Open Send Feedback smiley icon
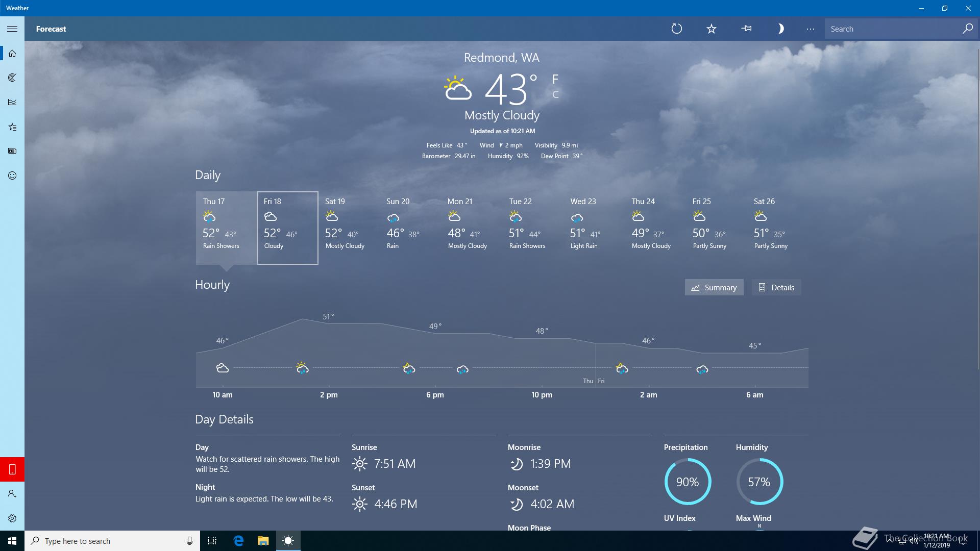The height and width of the screenshot is (551, 980). [12, 176]
